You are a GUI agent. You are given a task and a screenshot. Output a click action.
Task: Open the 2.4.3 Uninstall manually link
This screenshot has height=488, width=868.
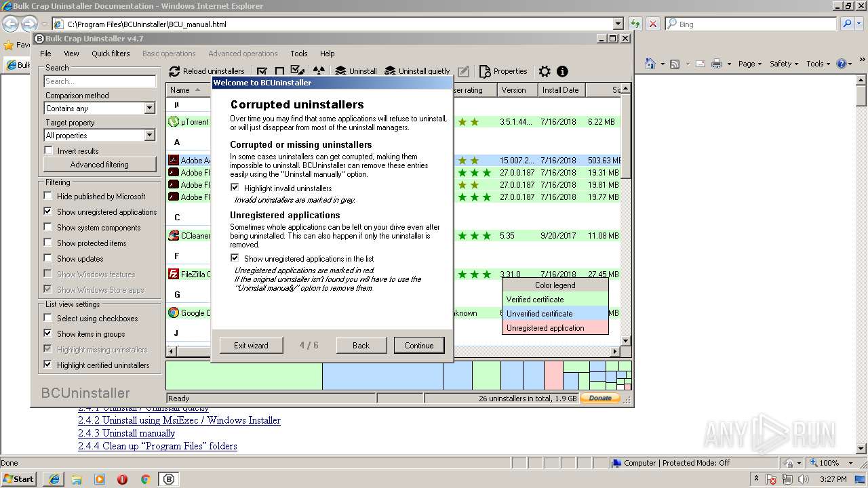click(127, 433)
